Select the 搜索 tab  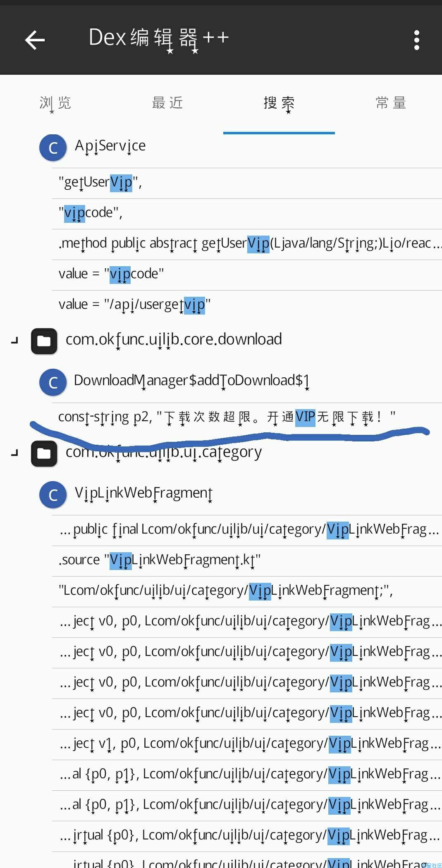click(279, 103)
